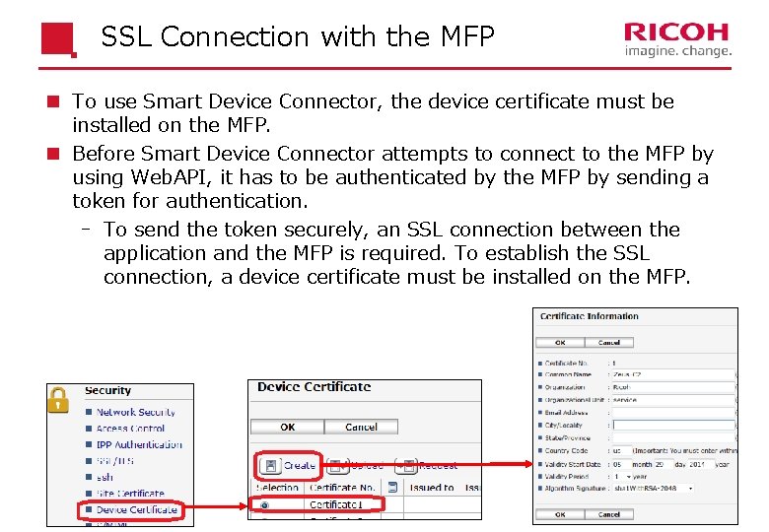Click the Validity Start Date day field
The width and height of the screenshot is (769, 532).
664,464
